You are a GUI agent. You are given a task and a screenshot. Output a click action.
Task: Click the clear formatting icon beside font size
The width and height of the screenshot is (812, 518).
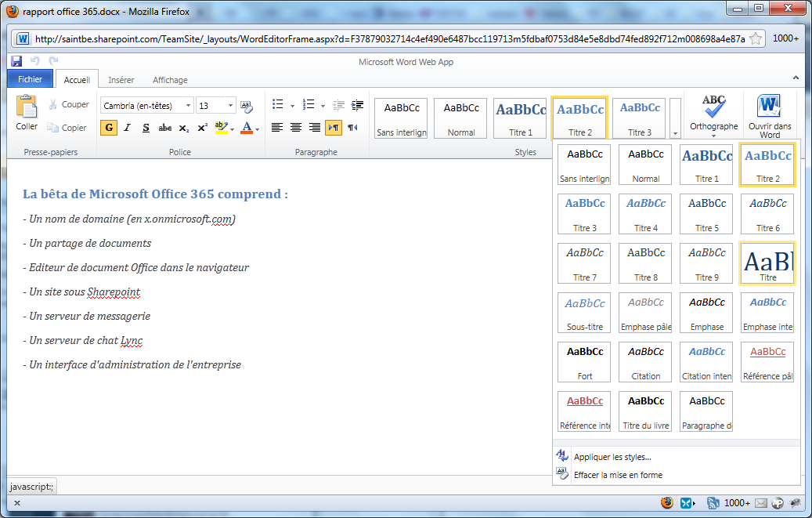247,107
